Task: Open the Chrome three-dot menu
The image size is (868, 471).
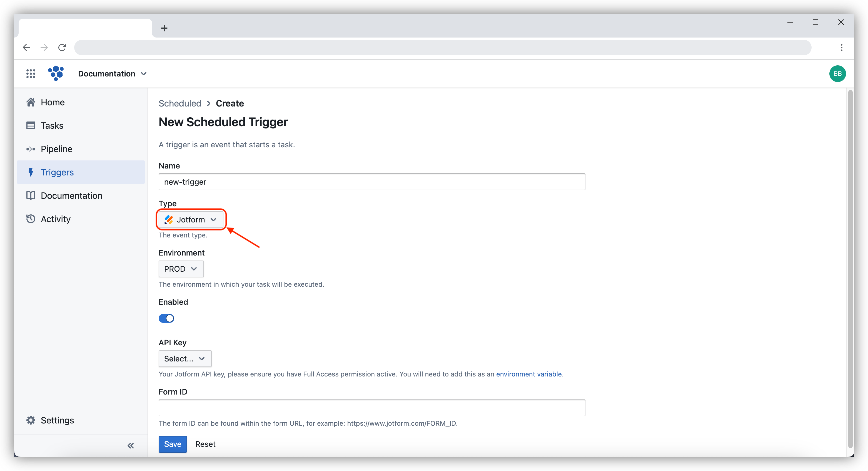Action: (x=841, y=48)
